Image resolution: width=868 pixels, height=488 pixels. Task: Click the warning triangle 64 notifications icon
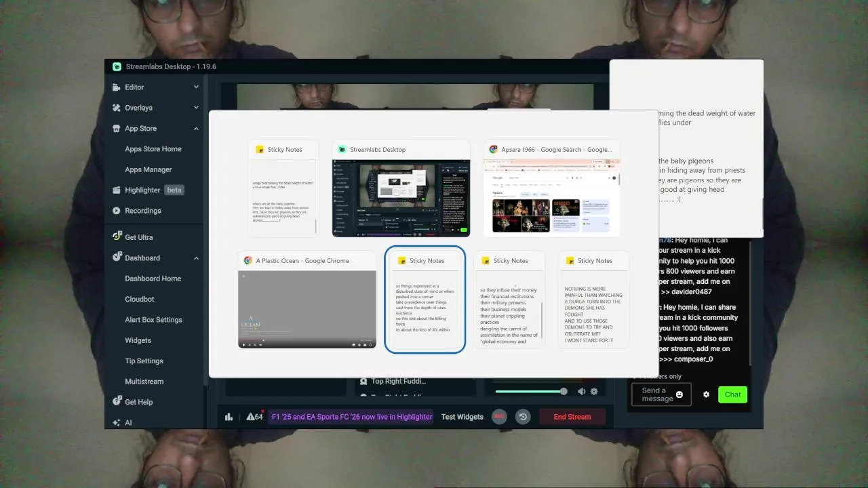pos(254,417)
